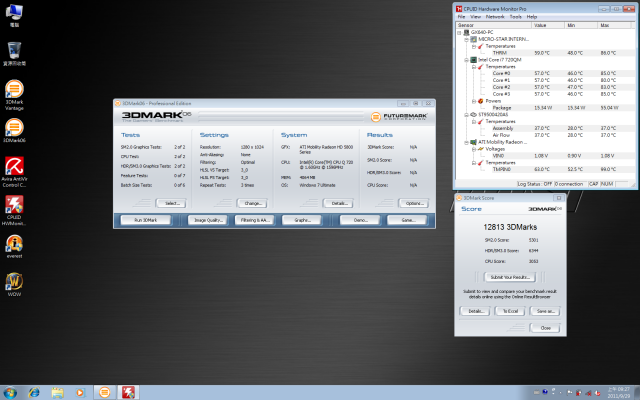The width and height of the screenshot is (640, 400).
Task: Click Select... button under Tests
Action: 171,203
